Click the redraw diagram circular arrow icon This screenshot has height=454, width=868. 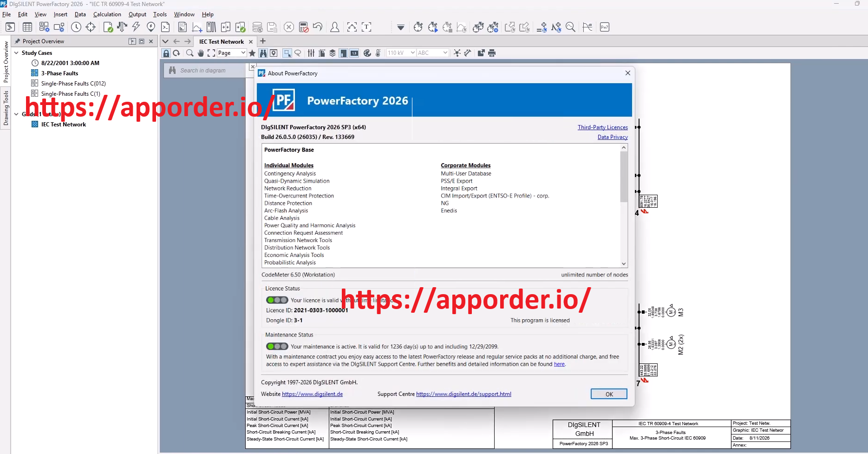pyautogui.click(x=176, y=53)
